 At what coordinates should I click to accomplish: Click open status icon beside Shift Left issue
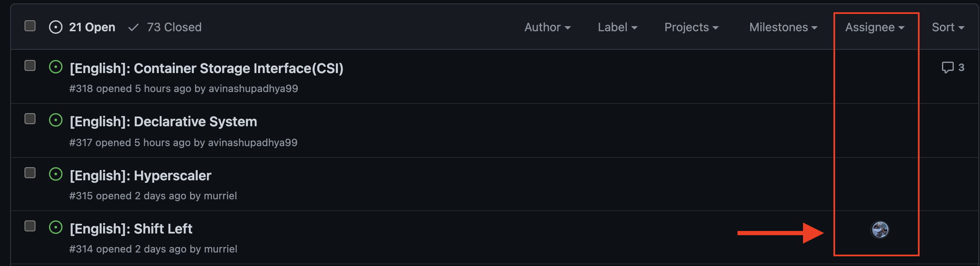point(56,228)
